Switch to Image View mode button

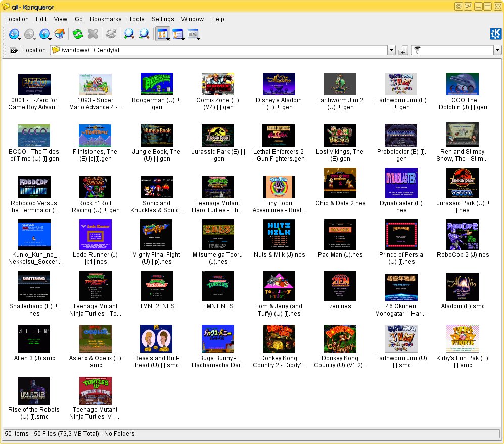click(x=193, y=34)
